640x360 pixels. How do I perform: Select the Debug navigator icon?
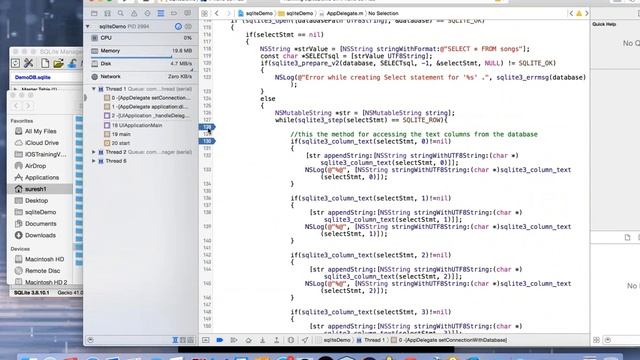pos(161,13)
